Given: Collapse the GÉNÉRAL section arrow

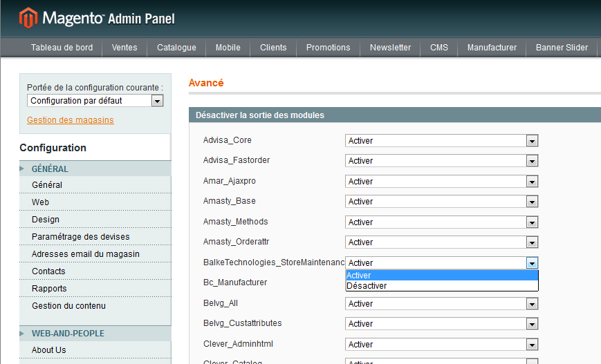Looking at the screenshot, I should coord(22,169).
